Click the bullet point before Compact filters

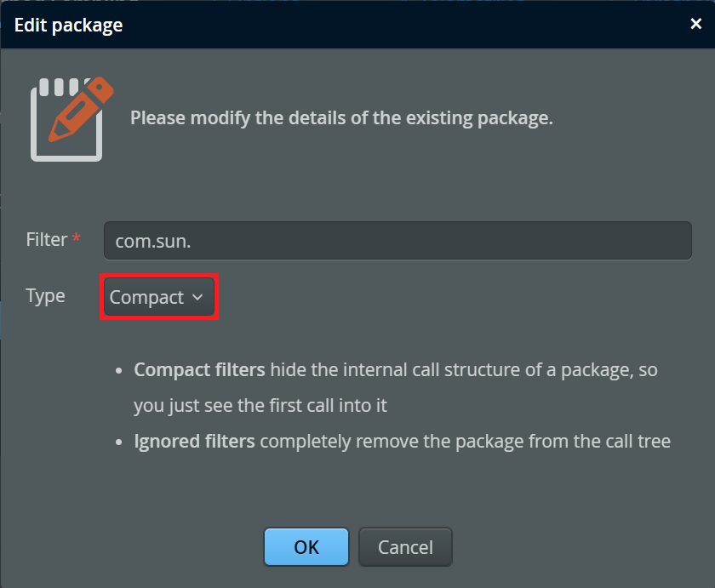[x=120, y=372]
